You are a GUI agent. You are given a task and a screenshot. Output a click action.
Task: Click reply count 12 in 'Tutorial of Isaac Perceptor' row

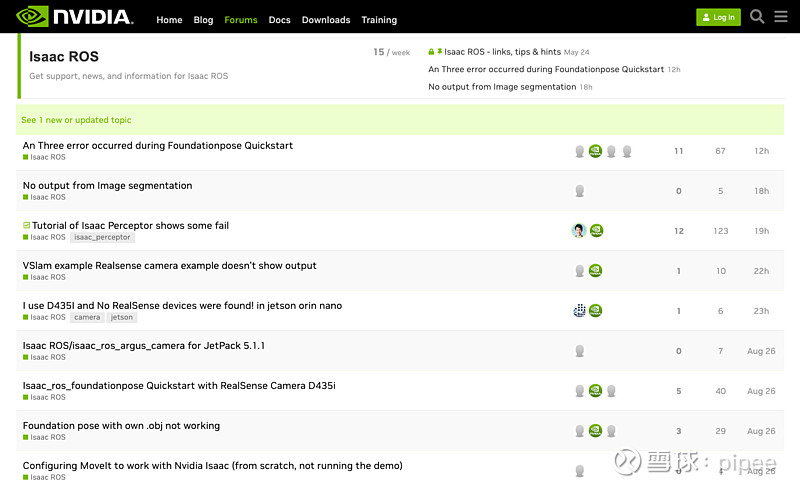click(679, 231)
